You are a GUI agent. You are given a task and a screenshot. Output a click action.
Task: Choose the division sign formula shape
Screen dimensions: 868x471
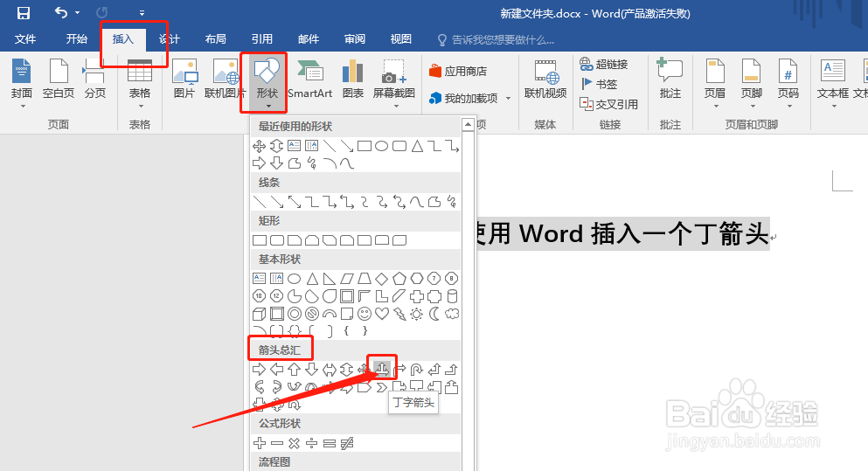click(x=312, y=443)
